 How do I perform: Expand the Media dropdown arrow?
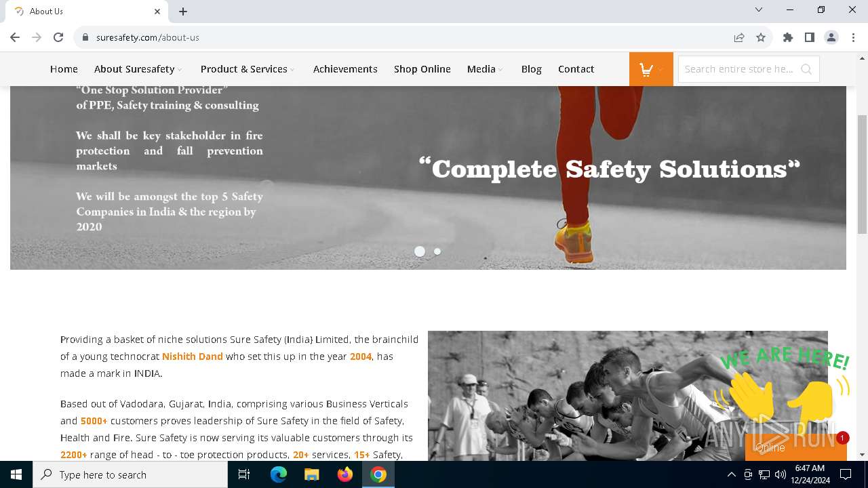pos(500,70)
